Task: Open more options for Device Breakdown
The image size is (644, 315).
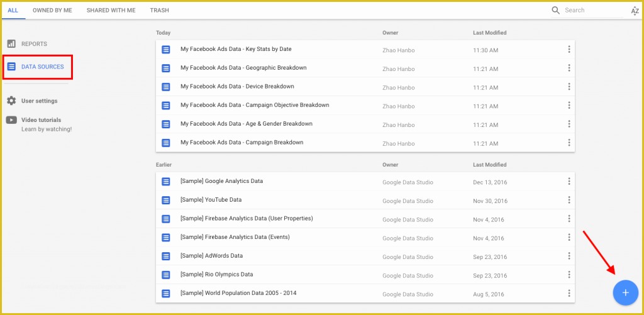Action: 569,87
